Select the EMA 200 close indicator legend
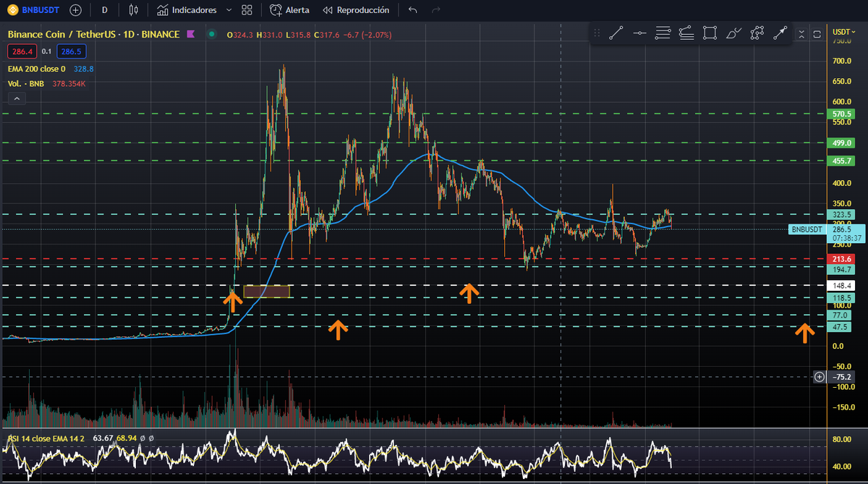The height and width of the screenshot is (484, 868). 37,69
